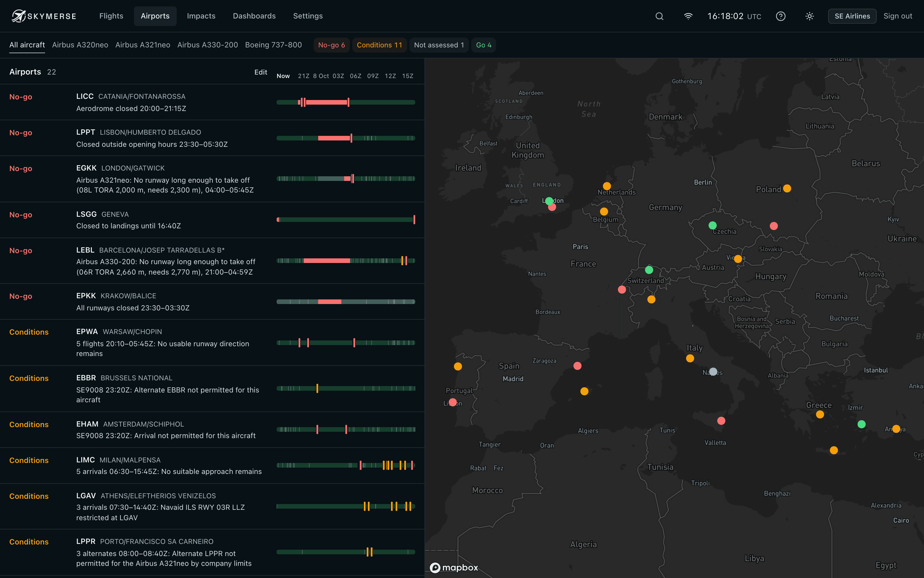The height and width of the screenshot is (578, 924).
Task: Open the Flights menu
Action: coord(111,16)
